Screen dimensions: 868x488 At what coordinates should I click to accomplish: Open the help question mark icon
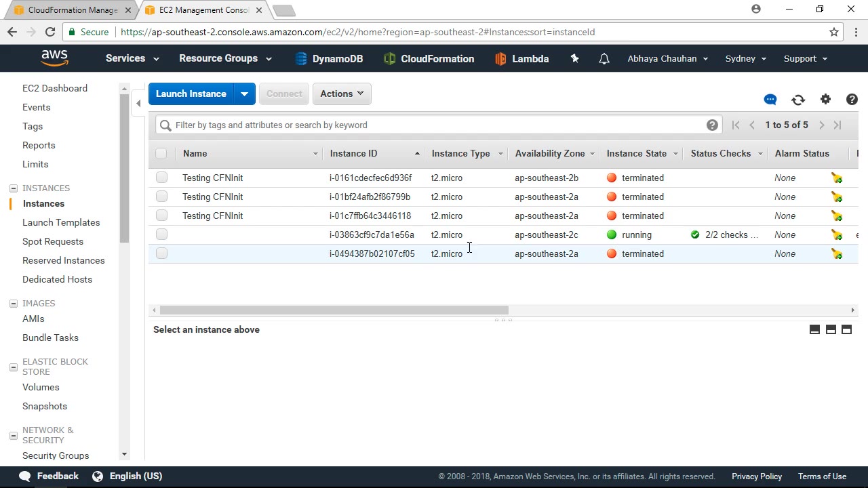852,100
